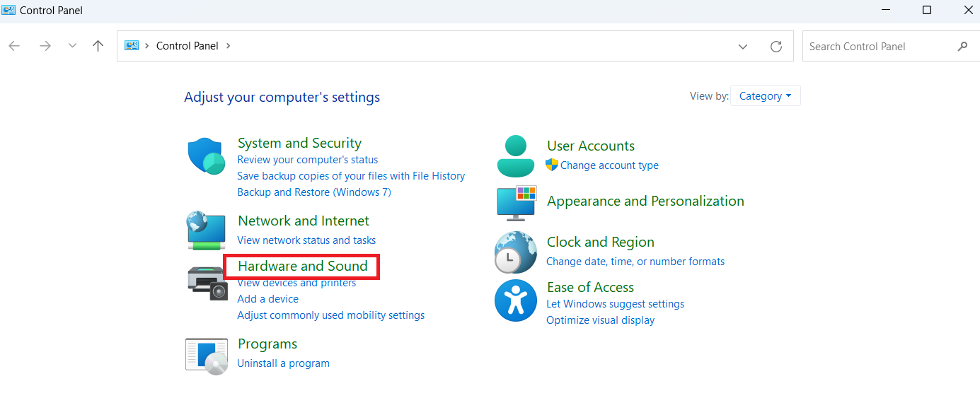Open the Hardware and Sound category

click(303, 266)
